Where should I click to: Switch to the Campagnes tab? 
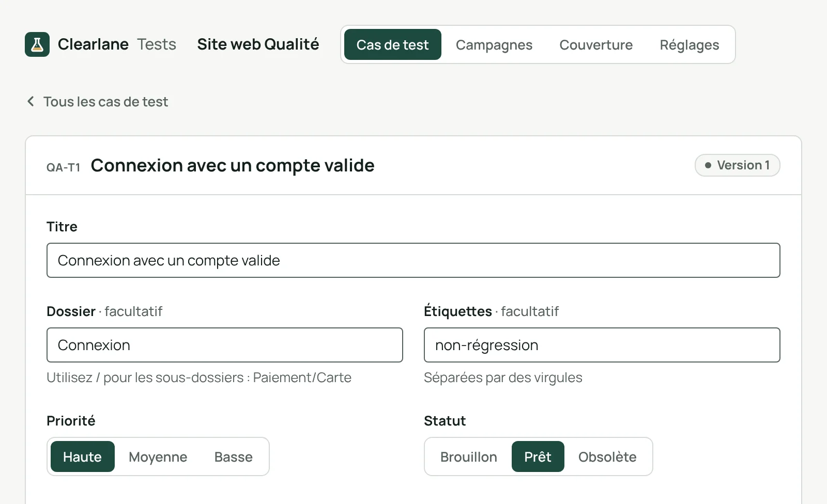(494, 44)
